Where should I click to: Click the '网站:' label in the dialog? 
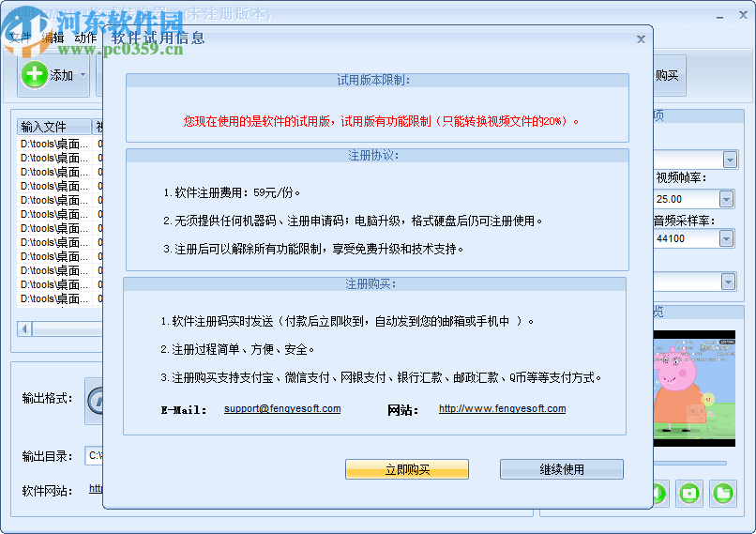(x=402, y=410)
